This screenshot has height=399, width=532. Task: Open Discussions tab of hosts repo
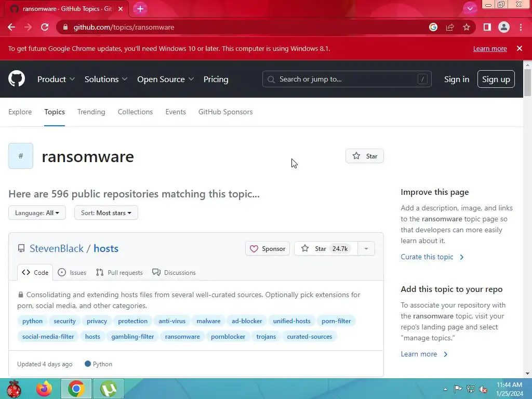pos(174,272)
